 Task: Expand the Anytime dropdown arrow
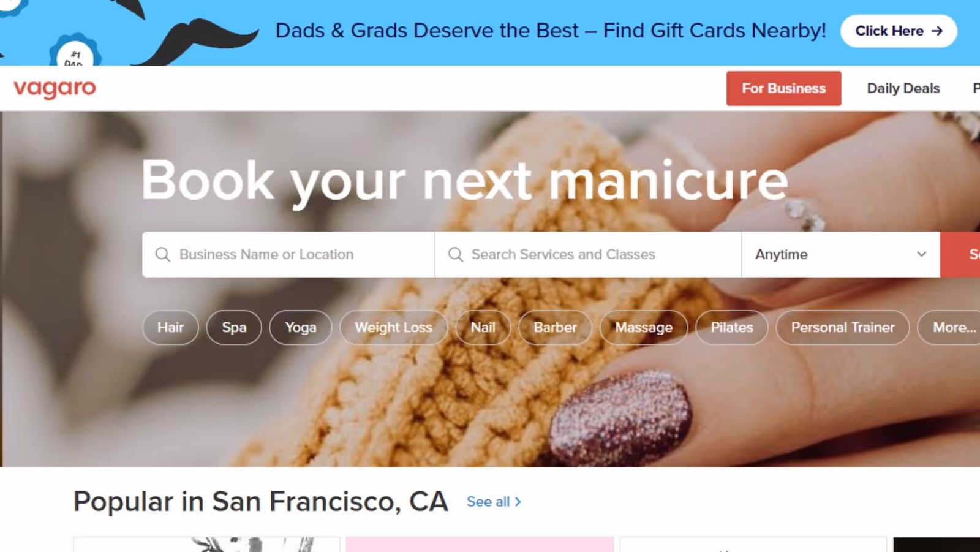(x=921, y=254)
